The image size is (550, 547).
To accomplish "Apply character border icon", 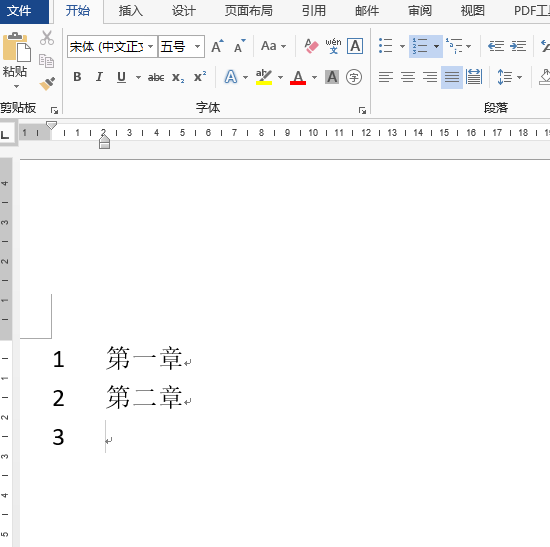I will pyautogui.click(x=355, y=46).
